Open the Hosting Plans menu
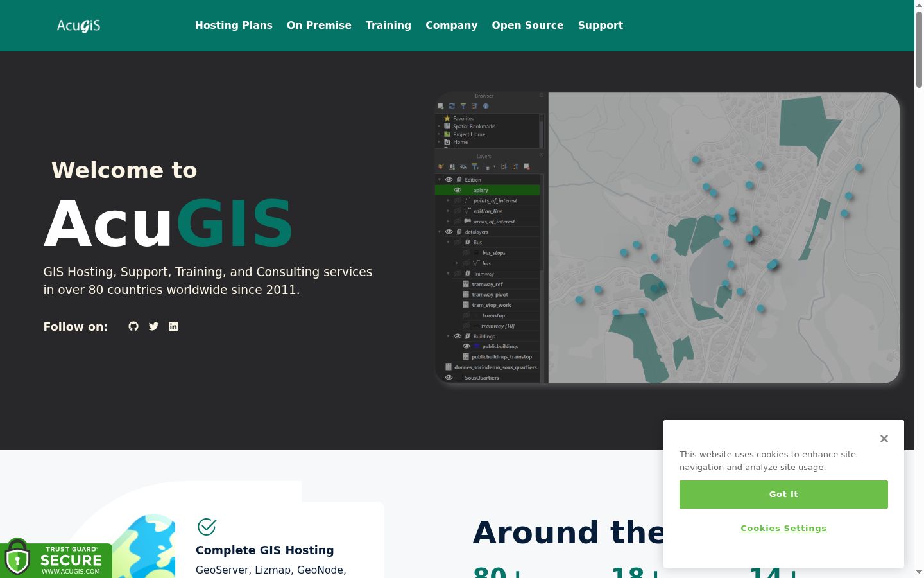The height and width of the screenshot is (578, 924). click(234, 26)
